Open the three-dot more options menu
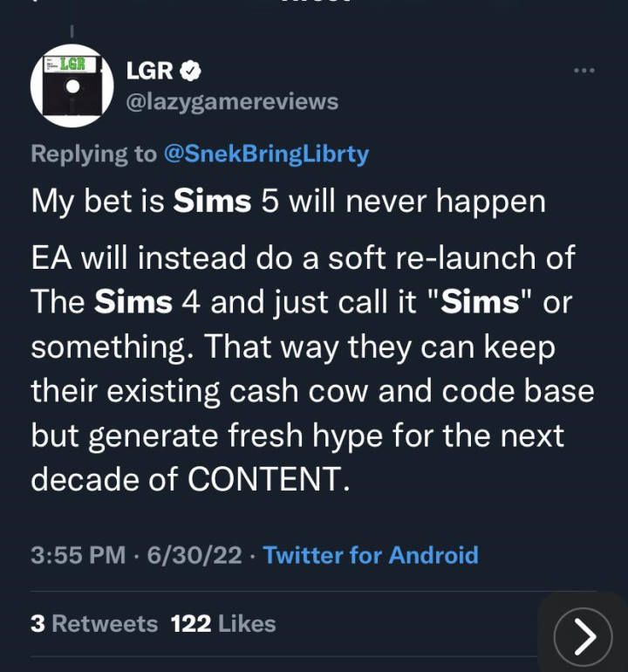The image size is (628, 672). (x=584, y=71)
